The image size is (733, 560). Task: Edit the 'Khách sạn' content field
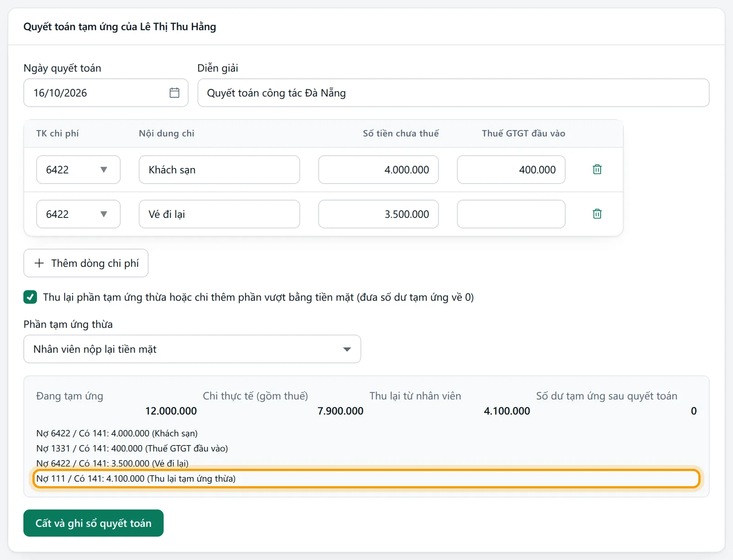coord(219,170)
